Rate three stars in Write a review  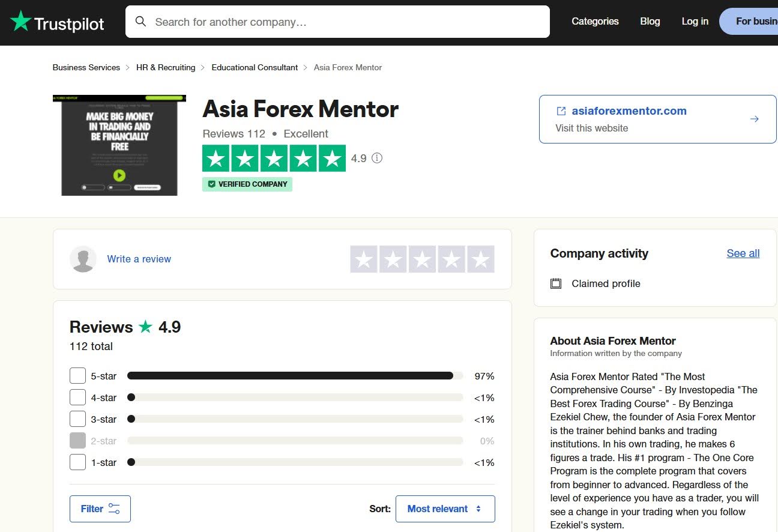click(x=423, y=259)
